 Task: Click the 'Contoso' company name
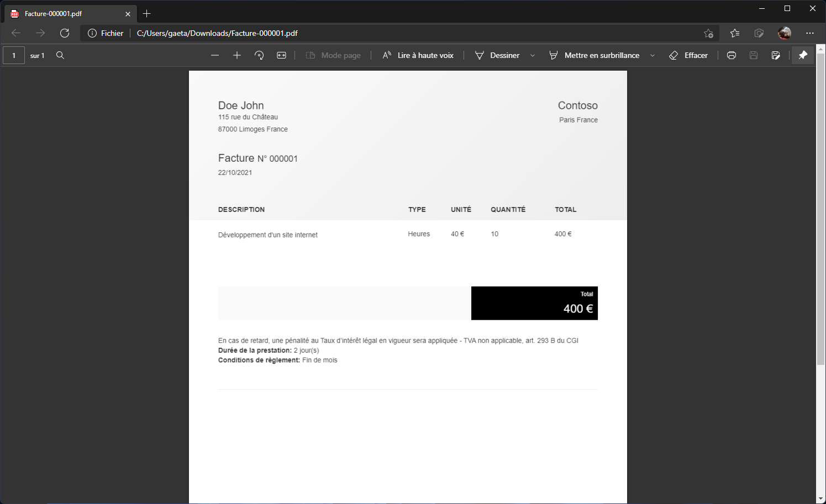577,105
